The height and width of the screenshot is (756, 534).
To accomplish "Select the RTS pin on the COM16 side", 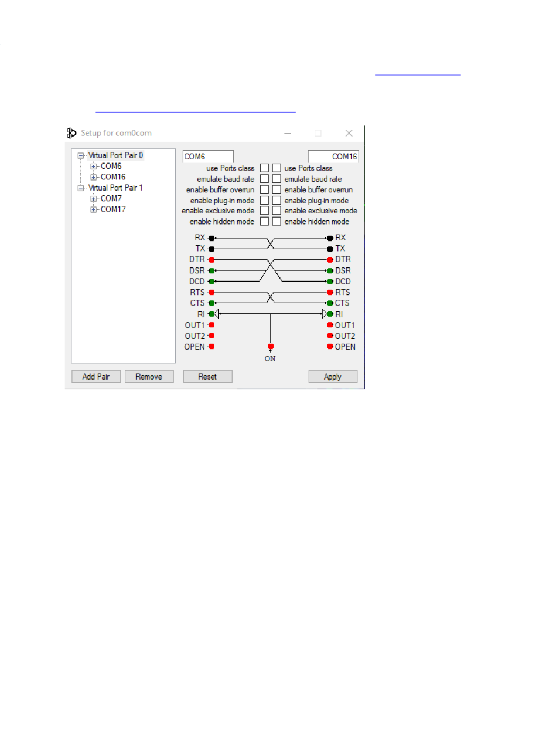I will click(x=330, y=292).
